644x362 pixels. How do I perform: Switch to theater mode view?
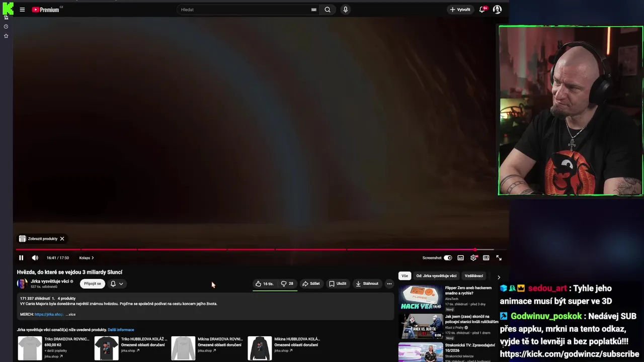(x=486, y=258)
